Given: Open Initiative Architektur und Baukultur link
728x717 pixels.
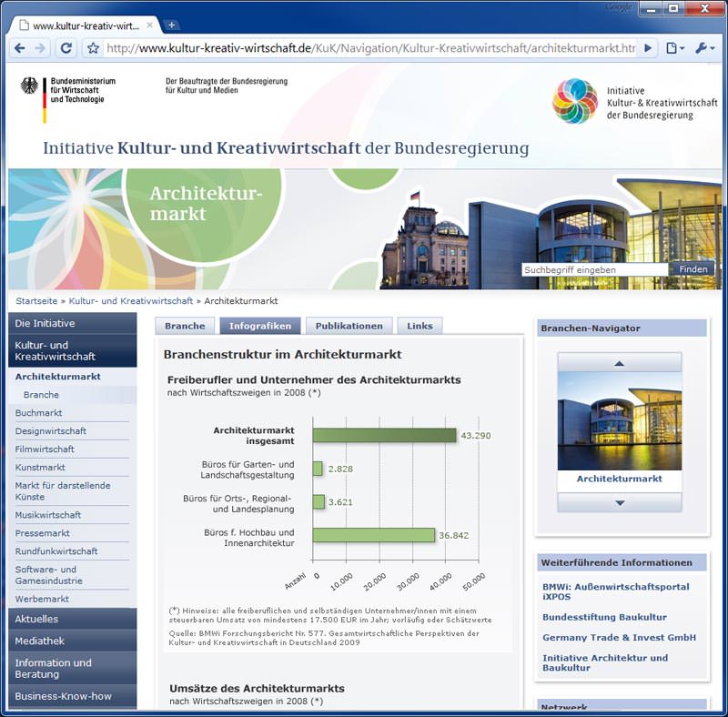Looking at the screenshot, I should pos(605,662).
